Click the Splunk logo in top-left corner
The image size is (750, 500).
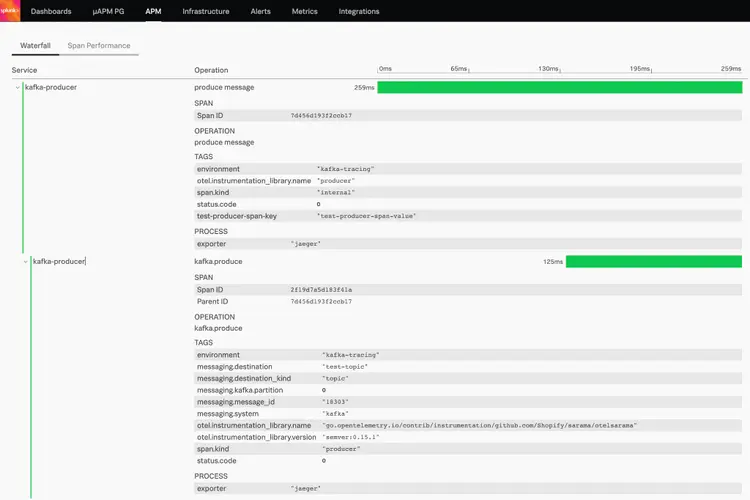[x=8, y=11]
